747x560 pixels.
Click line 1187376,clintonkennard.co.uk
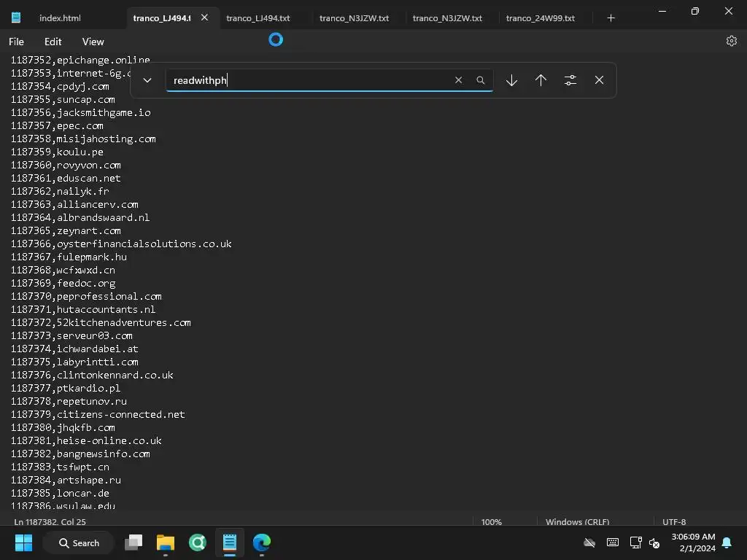[x=92, y=376]
